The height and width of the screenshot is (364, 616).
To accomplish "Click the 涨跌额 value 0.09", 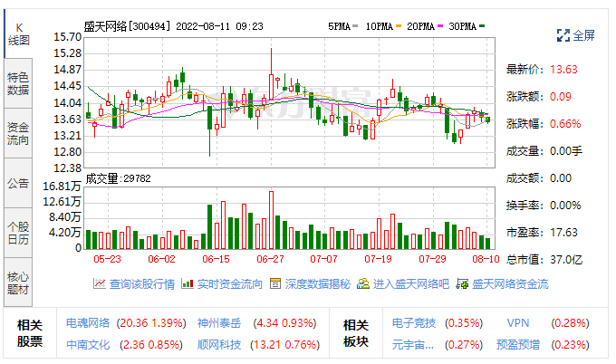I will point(561,97).
